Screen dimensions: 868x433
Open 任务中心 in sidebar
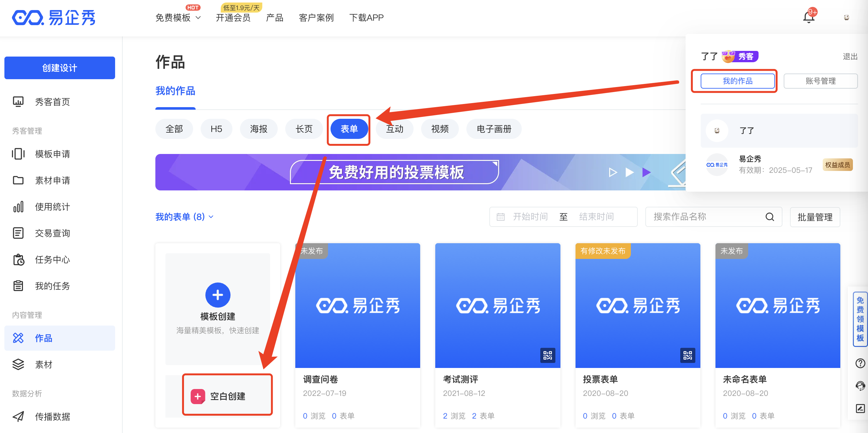click(x=60, y=260)
